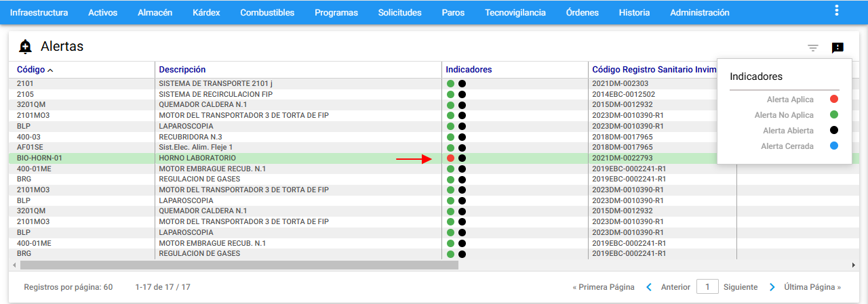The width and height of the screenshot is (868, 304).
Task: Select the row with code BIO-HORN-01
Action: coord(434,158)
